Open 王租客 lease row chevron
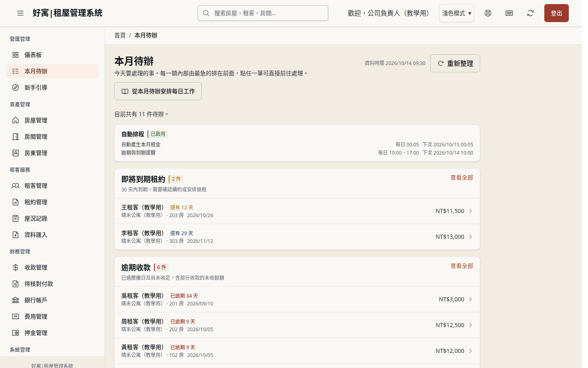This screenshot has width=588, height=368. [x=470, y=211]
